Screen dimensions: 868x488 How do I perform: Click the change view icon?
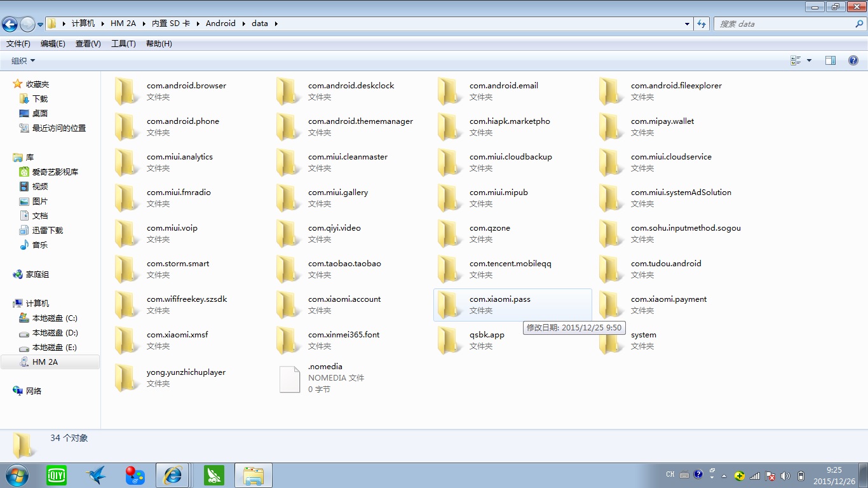[796, 60]
